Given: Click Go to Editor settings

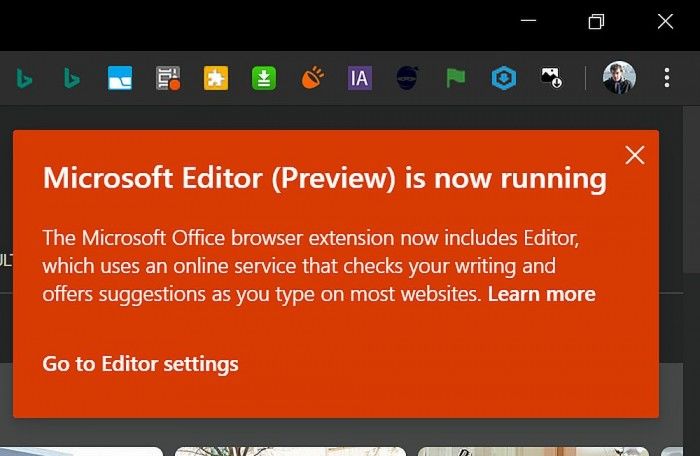Looking at the screenshot, I should (x=140, y=363).
